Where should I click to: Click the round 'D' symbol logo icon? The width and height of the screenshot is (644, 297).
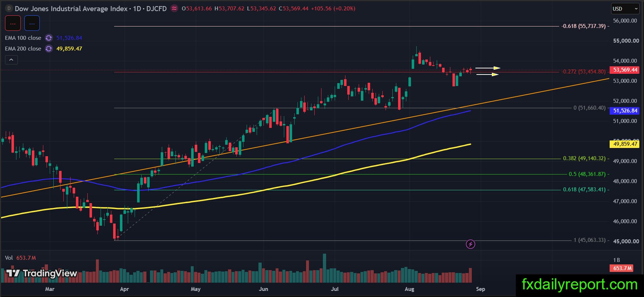(9, 9)
